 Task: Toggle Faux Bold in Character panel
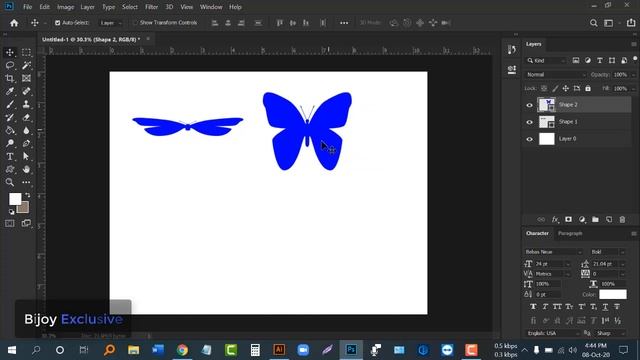533,307
